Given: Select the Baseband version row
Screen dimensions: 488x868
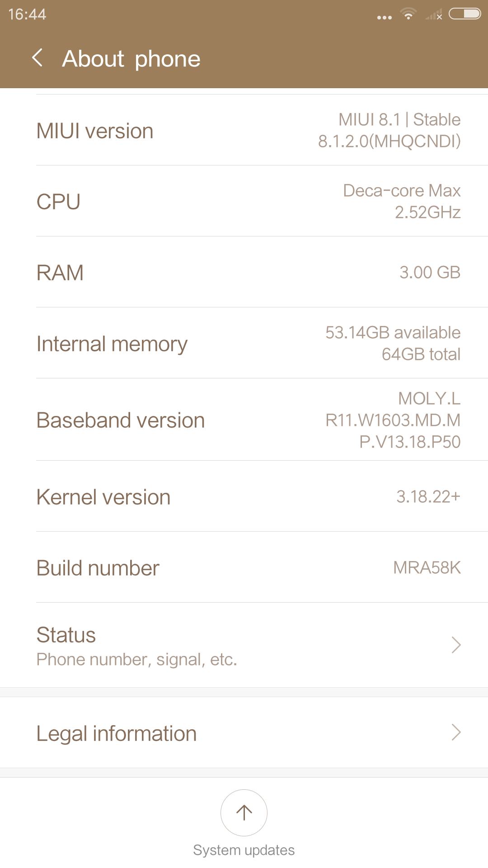Looking at the screenshot, I should tap(244, 420).
